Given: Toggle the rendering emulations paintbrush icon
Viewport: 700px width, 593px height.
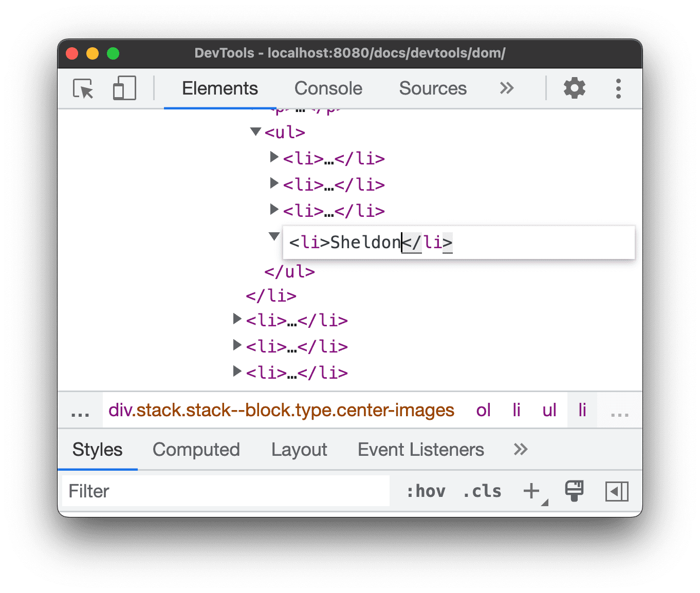Looking at the screenshot, I should pyautogui.click(x=574, y=491).
